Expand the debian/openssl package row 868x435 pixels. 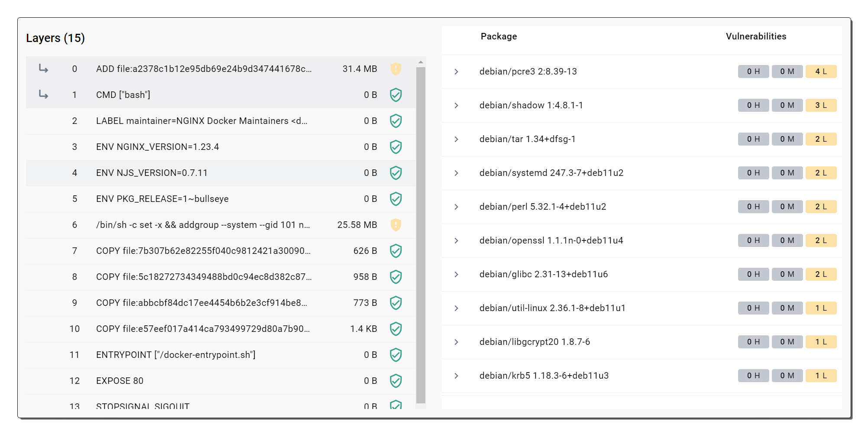pos(456,240)
